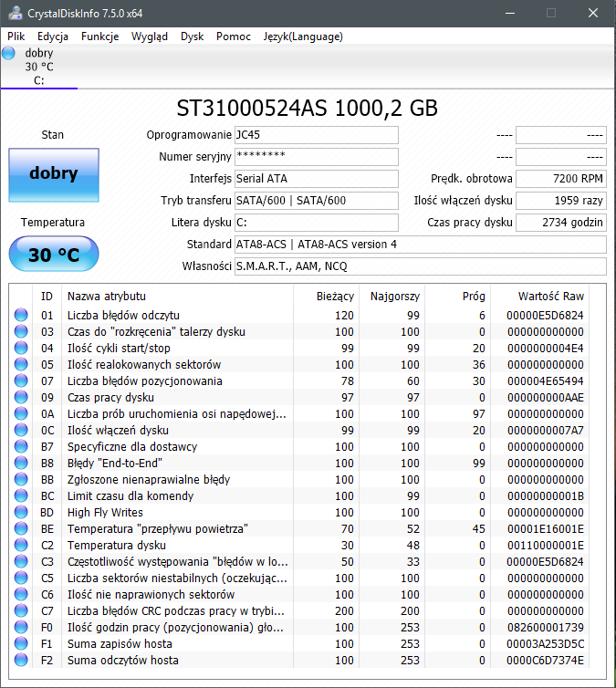
Task: Click the masked Numer seryjny field
Action: click(317, 157)
